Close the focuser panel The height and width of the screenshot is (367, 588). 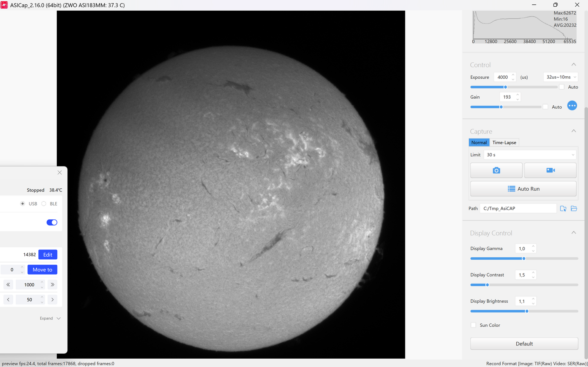coord(60,172)
